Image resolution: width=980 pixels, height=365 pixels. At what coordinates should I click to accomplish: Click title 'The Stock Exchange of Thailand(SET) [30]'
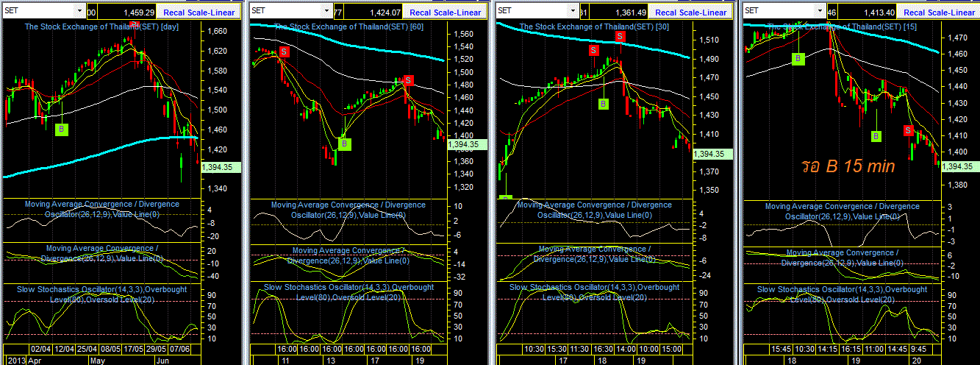point(595,26)
